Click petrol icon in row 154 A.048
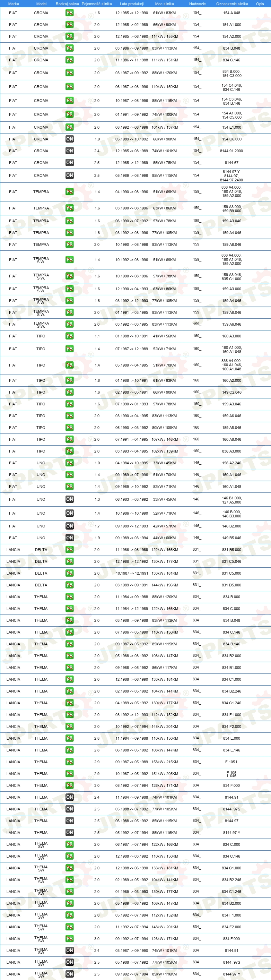This screenshot has width=271, height=980. pyautogui.click(x=70, y=13)
